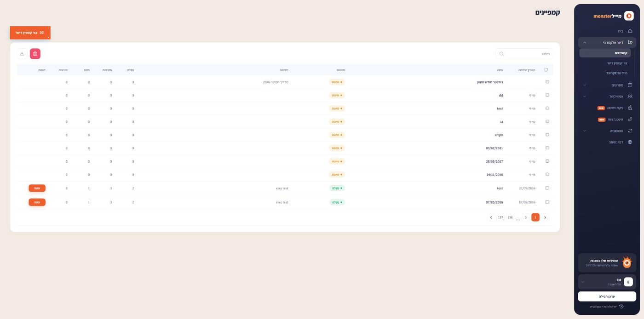Click the erez test list on the 07/05/2016 row
Image resolution: width=644 pixels, height=319 pixels.
click(x=282, y=202)
